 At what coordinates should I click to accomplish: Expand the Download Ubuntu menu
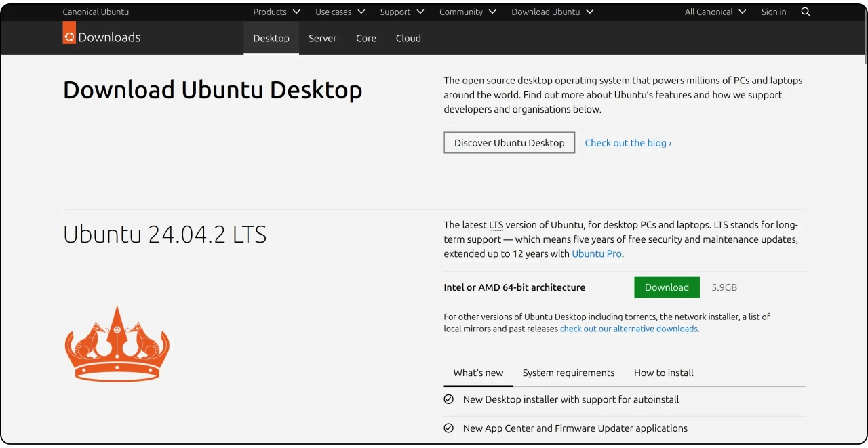pos(553,12)
